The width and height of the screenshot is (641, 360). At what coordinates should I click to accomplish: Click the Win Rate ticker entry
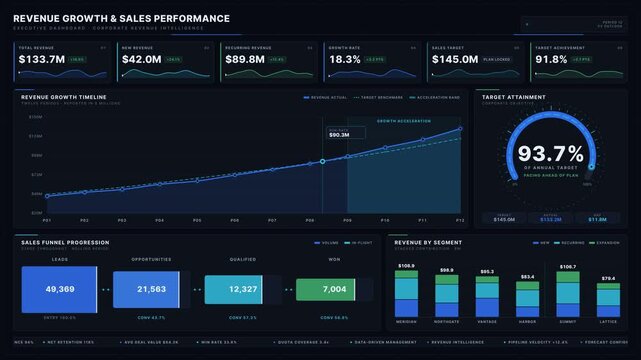pyautogui.click(x=217, y=342)
